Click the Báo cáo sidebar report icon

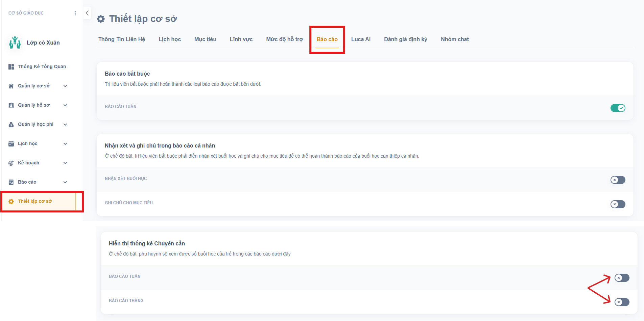[11, 182]
